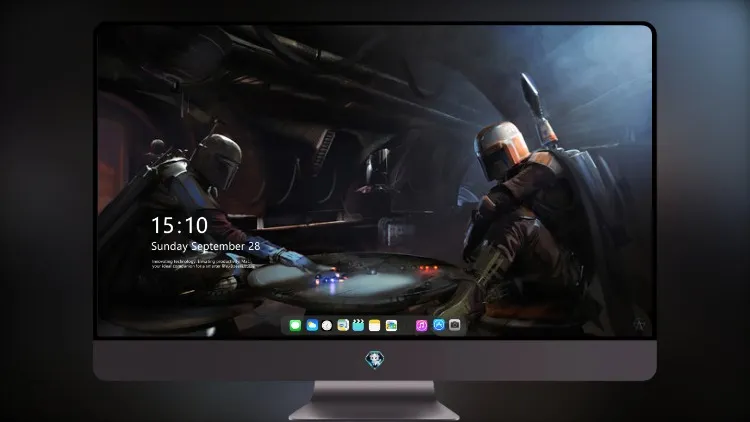Click the small quote text below the date
The width and height of the screenshot is (750, 422).
tap(203, 264)
